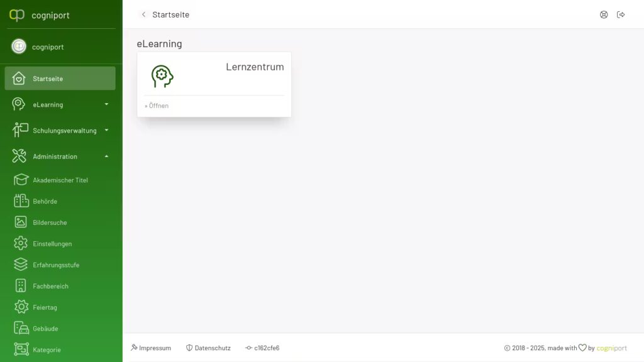Expand the Schulungsverwaltung menu arrow
The width and height of the screenshot is (644, 362).
(106, 130)
